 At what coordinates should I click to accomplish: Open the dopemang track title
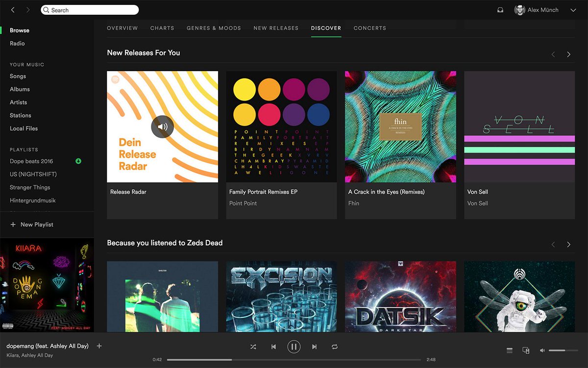pos(48,346)
